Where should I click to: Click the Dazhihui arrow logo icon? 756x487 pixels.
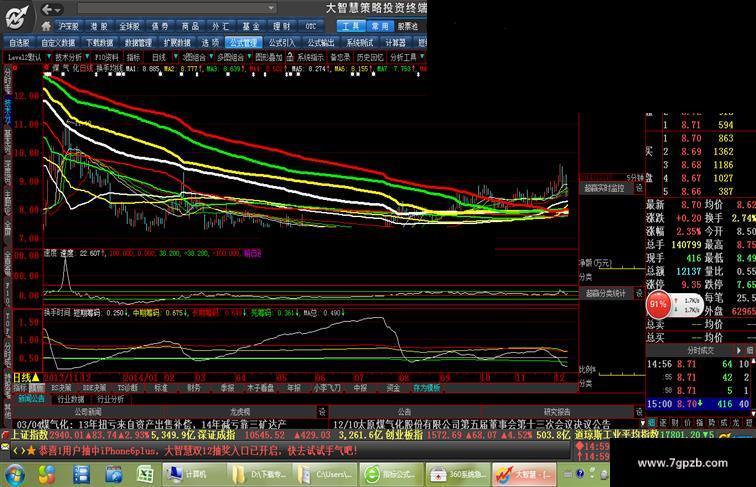point(17,17)
